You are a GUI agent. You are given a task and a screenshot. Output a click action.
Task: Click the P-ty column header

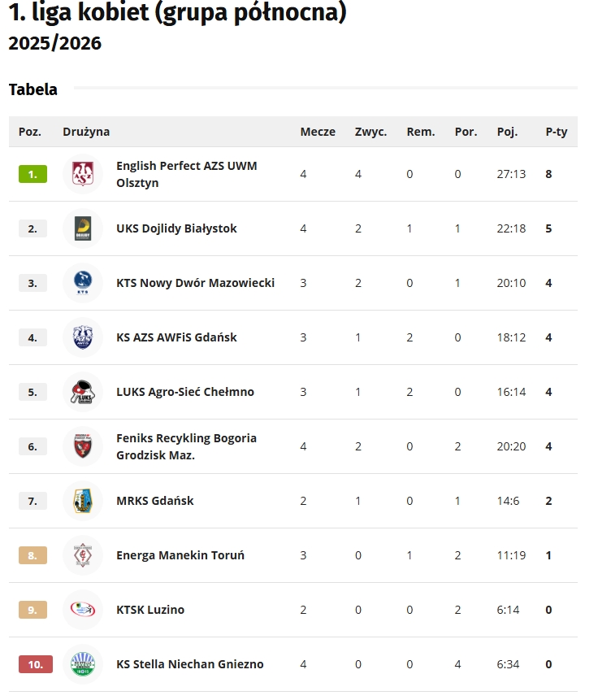(x=557, y=132)
